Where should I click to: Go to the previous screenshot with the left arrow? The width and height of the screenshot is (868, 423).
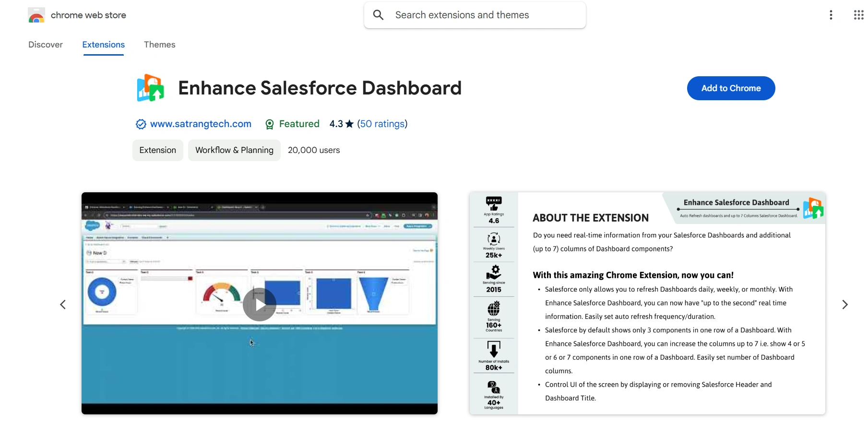(63, 305)
